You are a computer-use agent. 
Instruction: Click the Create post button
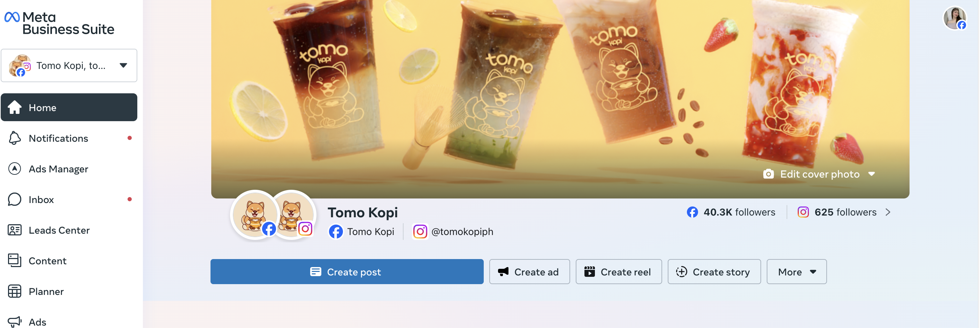346,272
